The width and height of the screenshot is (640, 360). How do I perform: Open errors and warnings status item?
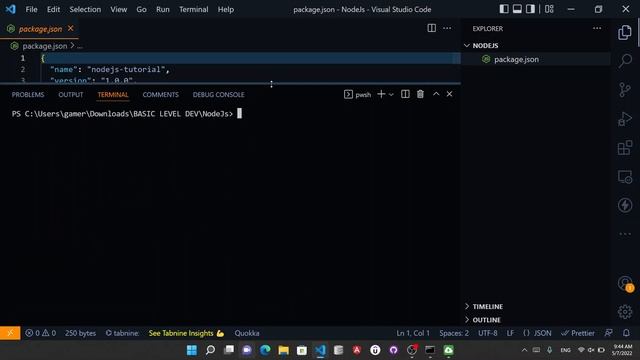coord(40,333)
